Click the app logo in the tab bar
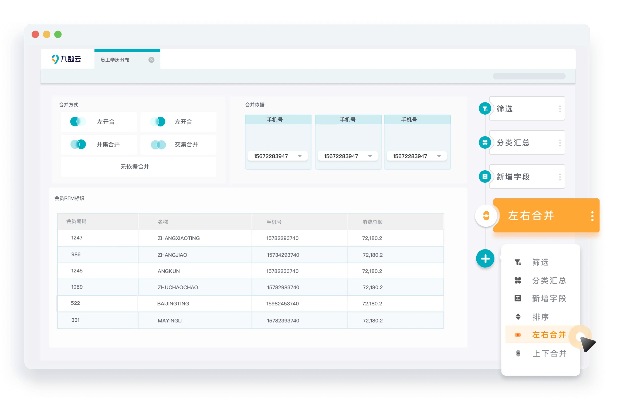624x400 pixels. coord(69,60)
